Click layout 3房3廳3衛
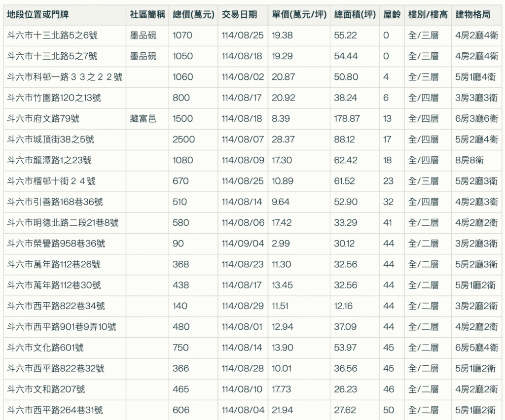The height and width of the screenshot is (420, 505). pyautogui.click(x=477, y=98)
